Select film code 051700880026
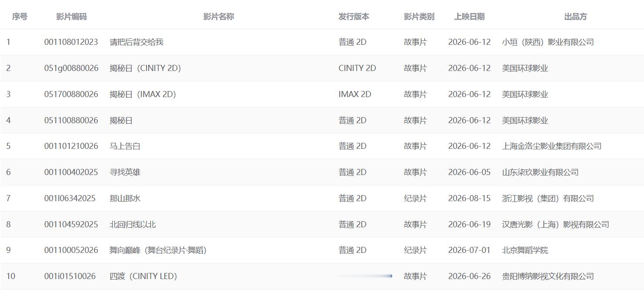 coord(71,94)
